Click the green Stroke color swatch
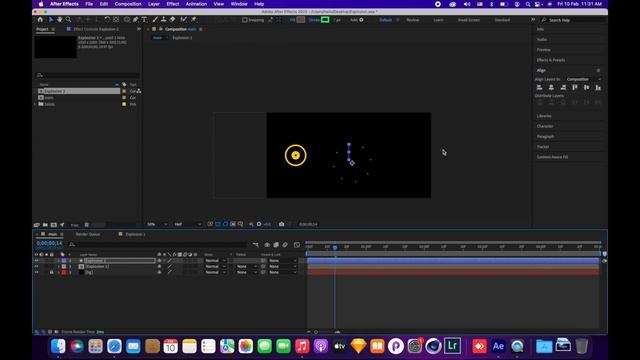Viewport: 640px width, 360px height. pyautogui.click(x=325, y=20)
